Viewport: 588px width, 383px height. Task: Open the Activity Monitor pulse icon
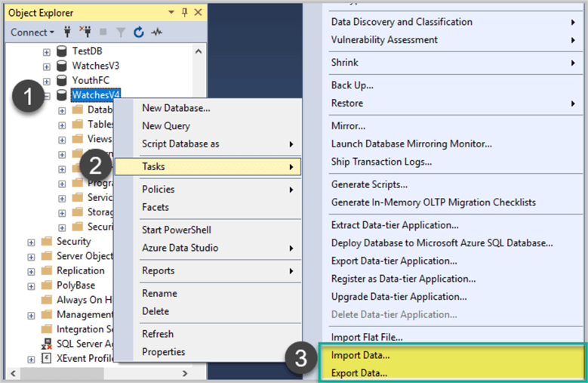(x=157, y=32)
